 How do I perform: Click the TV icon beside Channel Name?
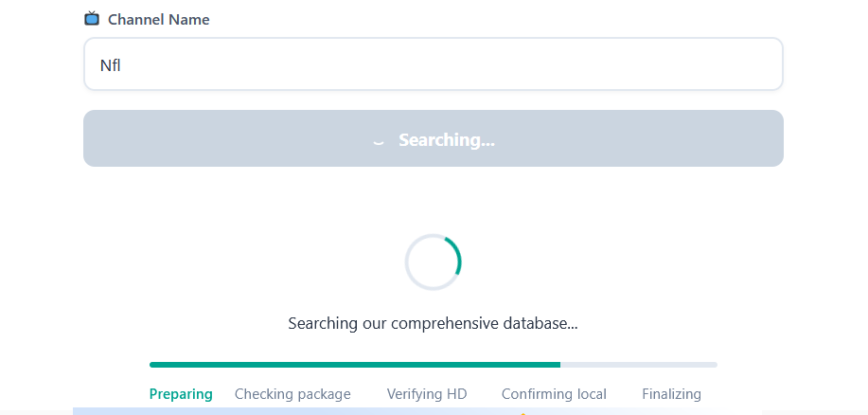click(92, 19)
